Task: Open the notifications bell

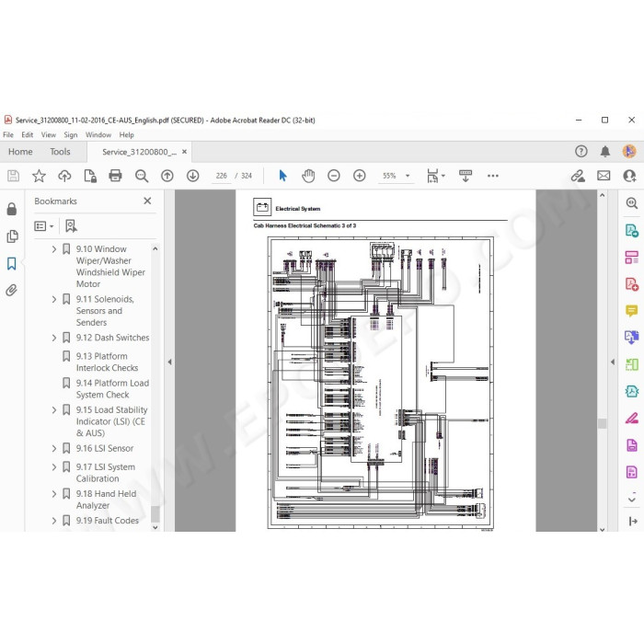Action: [605, 152]
